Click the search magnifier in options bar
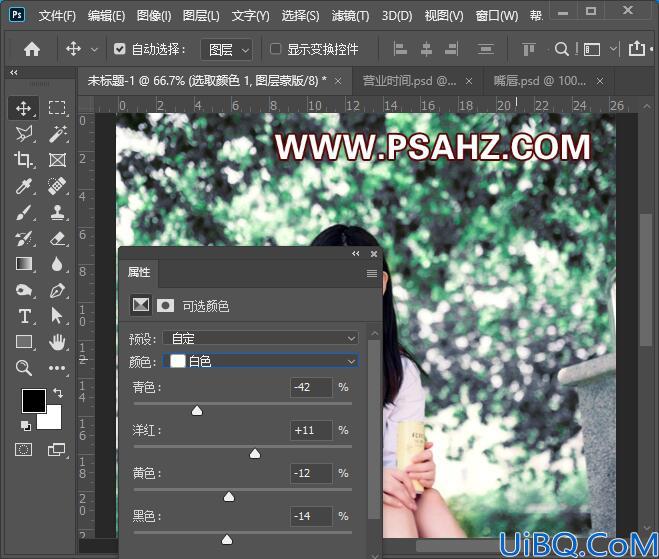 [x=561, y=49]
